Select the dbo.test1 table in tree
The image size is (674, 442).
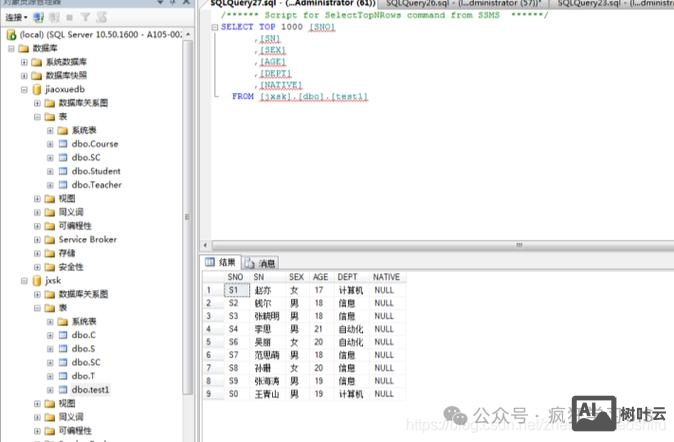[90, 390]
